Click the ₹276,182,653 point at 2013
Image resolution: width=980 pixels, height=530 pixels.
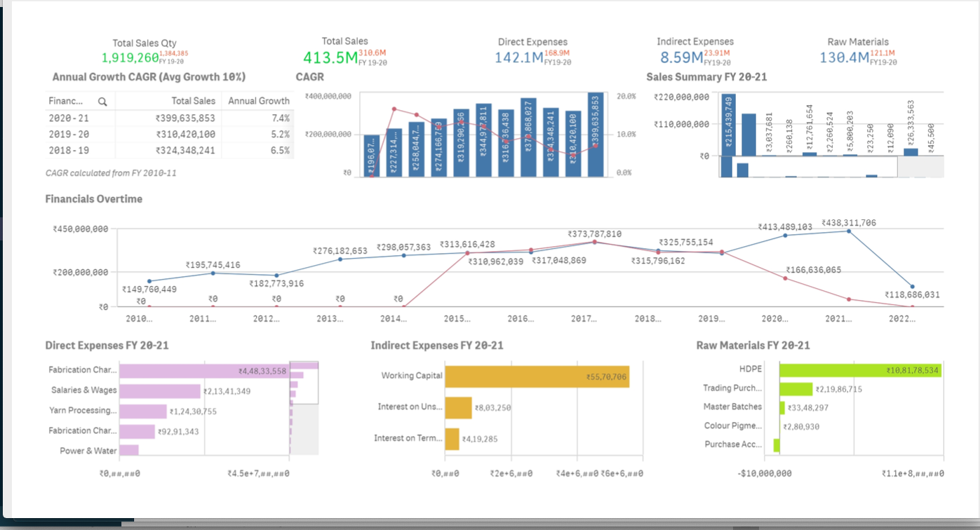pos(340,259)
